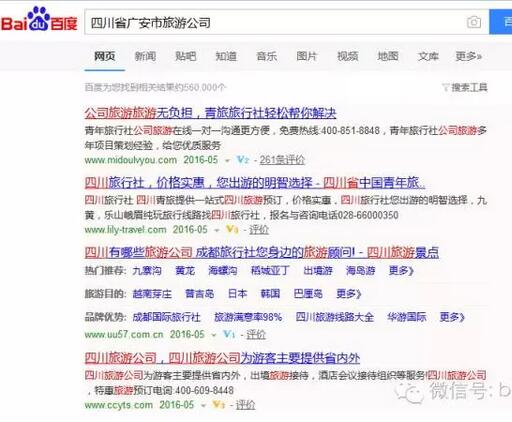Click 评价 link next to lily-travel.com

point(259,230)
